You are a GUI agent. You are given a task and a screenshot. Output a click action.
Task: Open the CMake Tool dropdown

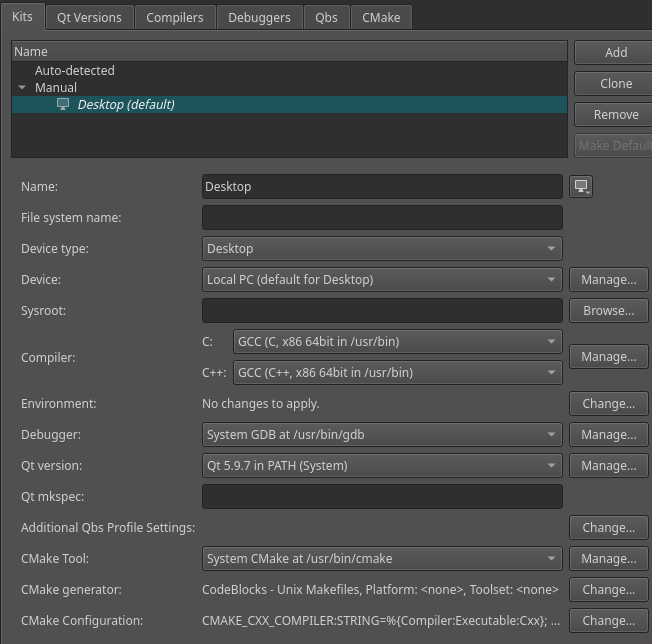coord(382,558)
